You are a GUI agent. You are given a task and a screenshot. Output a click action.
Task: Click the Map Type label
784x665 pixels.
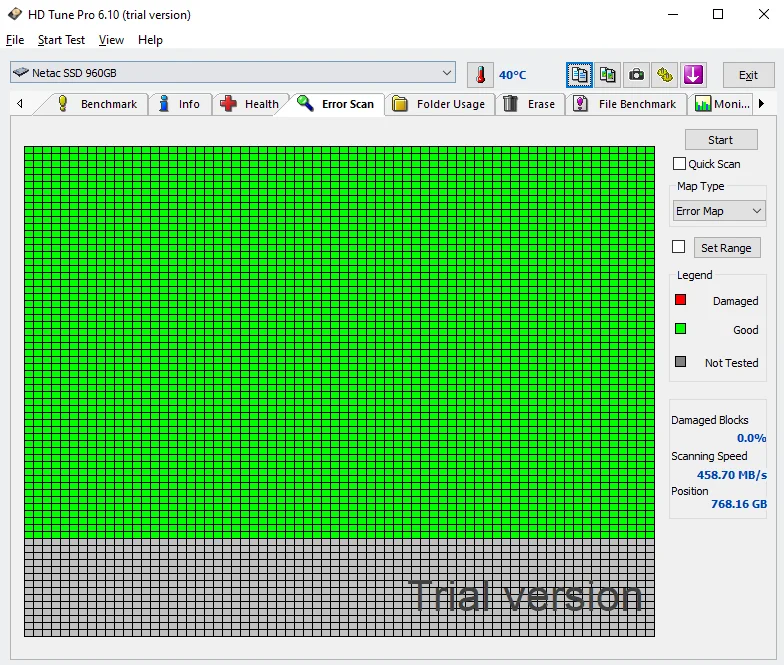(700, 186)
